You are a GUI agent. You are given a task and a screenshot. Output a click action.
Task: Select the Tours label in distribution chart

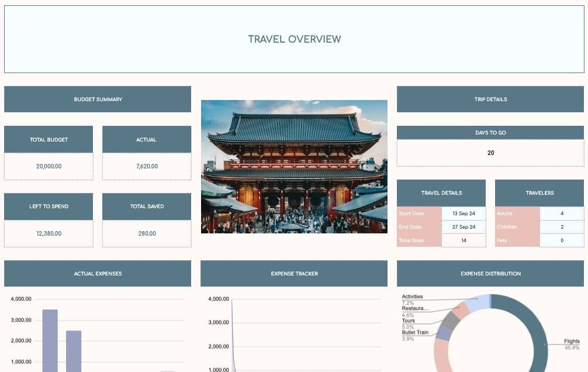409,321
